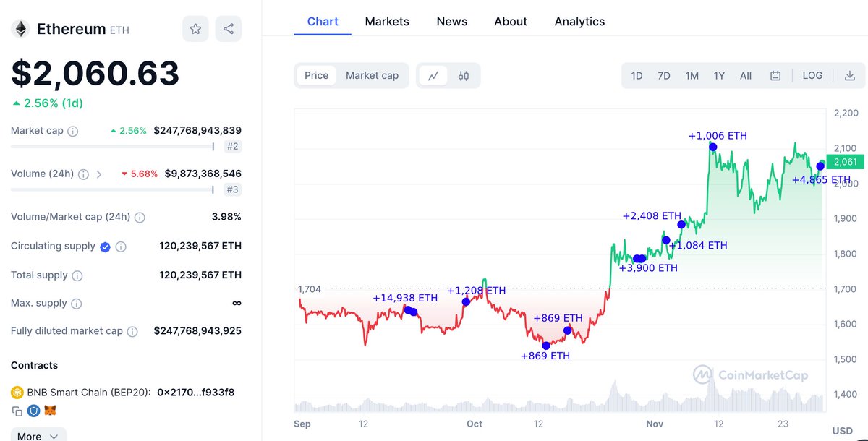Open the News tab

tap(452, 22)
